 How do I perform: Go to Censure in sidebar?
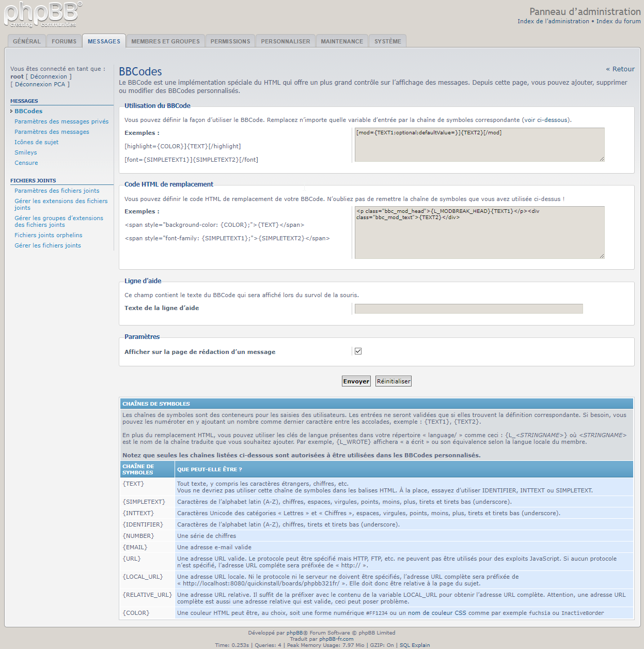26,163
